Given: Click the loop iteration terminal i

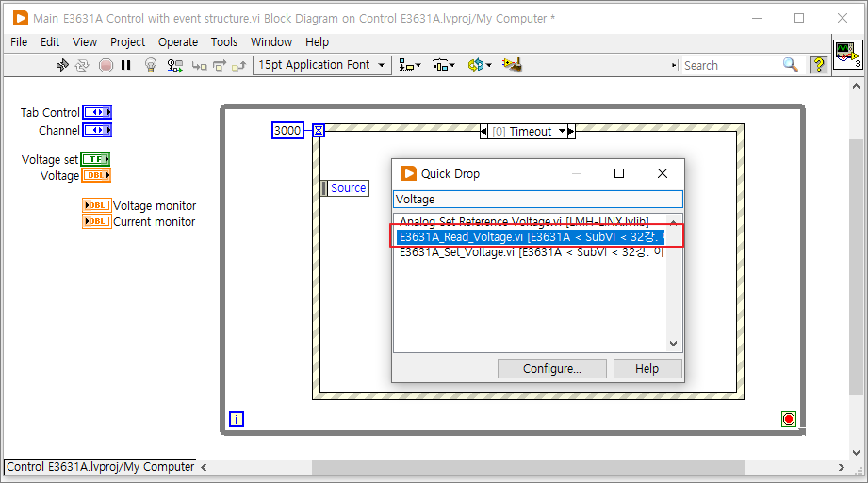Looking at the screenshot, I should (237, 419).
